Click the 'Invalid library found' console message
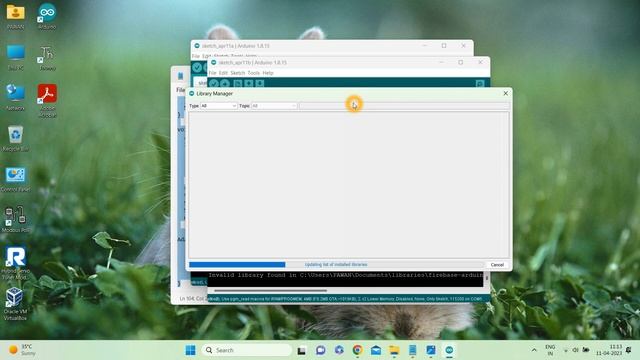 click(x=345, y=275)
